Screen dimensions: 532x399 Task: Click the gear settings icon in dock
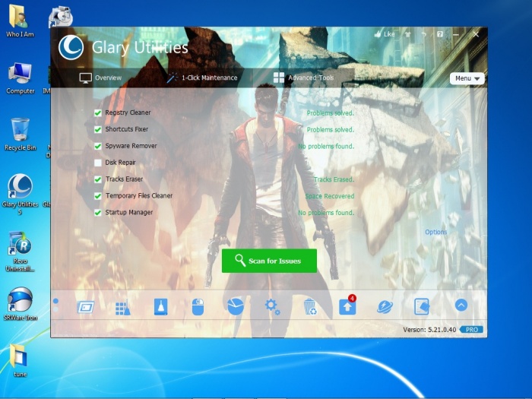(x=272, y=307)
